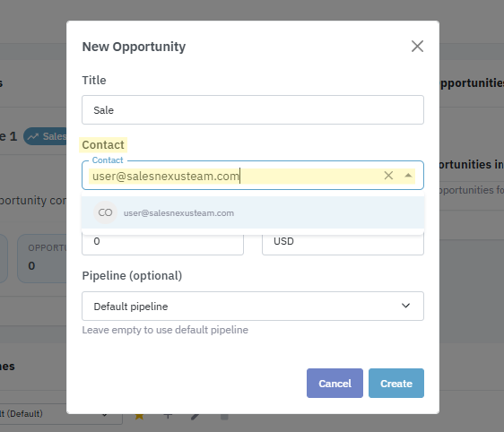This screenshot has width=504, height=432.
Task: Select the CO avatar in suggestions
Action: (105, 212)
